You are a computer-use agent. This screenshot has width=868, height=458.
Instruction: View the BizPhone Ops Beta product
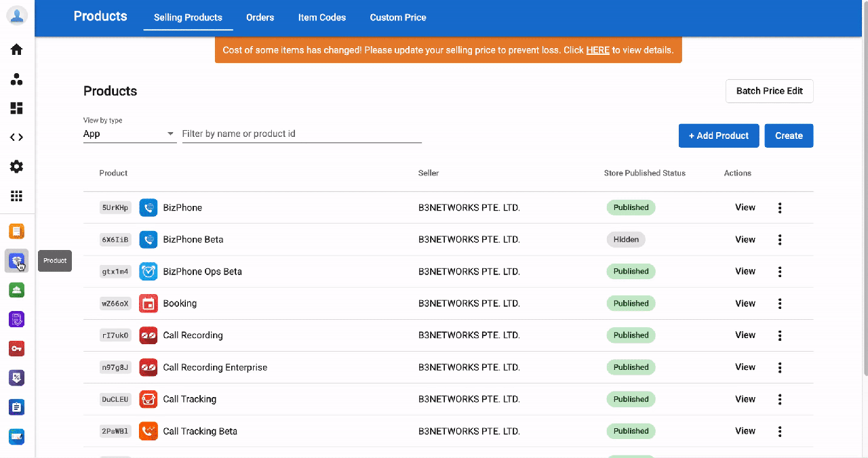coord(745,271)
